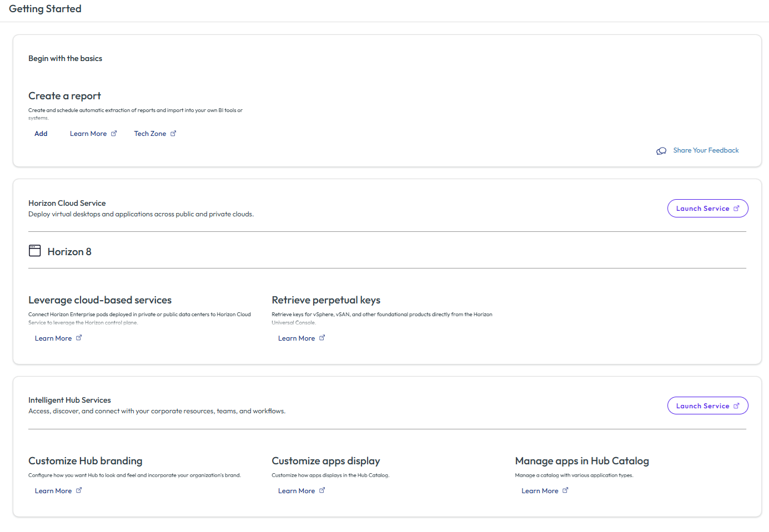The image size is (769, 532).
Task: Click the Horizon 8 heading text
Action: coord(69,252)
